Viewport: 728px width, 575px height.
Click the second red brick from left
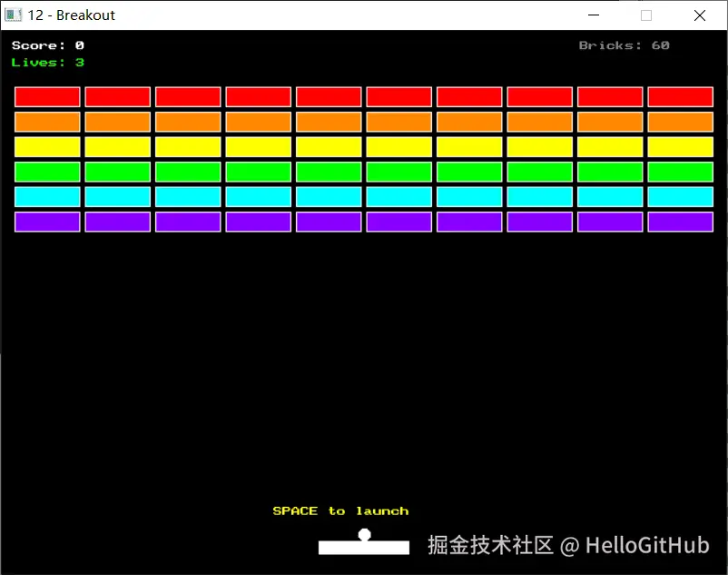coord(117,96)
